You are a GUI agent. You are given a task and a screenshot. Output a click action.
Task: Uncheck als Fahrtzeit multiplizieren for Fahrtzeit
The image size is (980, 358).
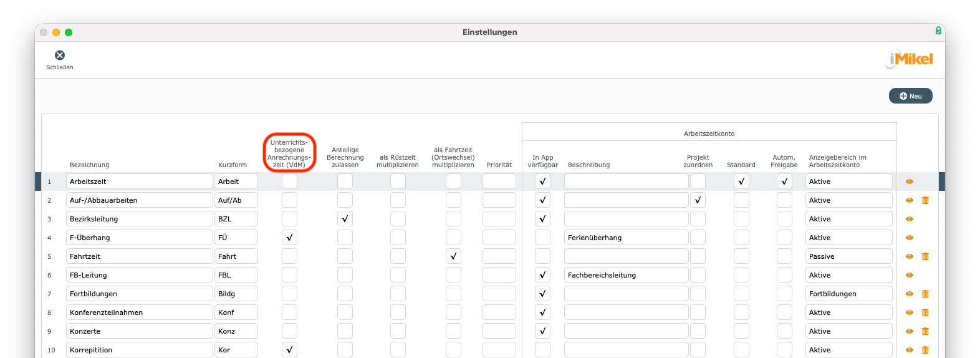coord(453,256)
